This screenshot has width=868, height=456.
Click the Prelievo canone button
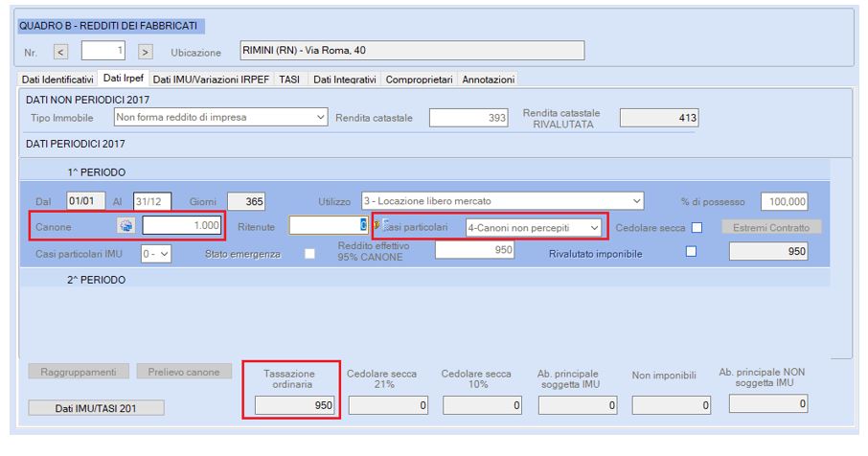coord(184,372)
